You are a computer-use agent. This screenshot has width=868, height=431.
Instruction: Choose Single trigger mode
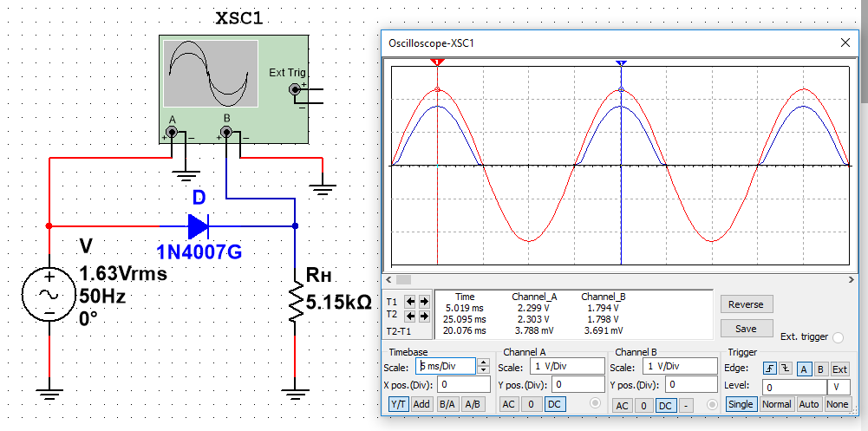pyautogui.click(x=741, y=404)
